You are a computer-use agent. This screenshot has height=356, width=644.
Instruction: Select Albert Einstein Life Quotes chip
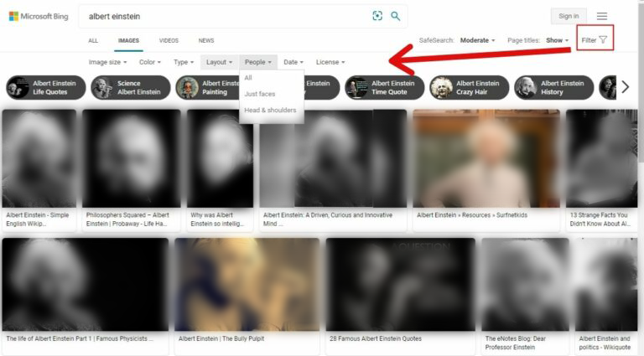click(x=46, y=87)
